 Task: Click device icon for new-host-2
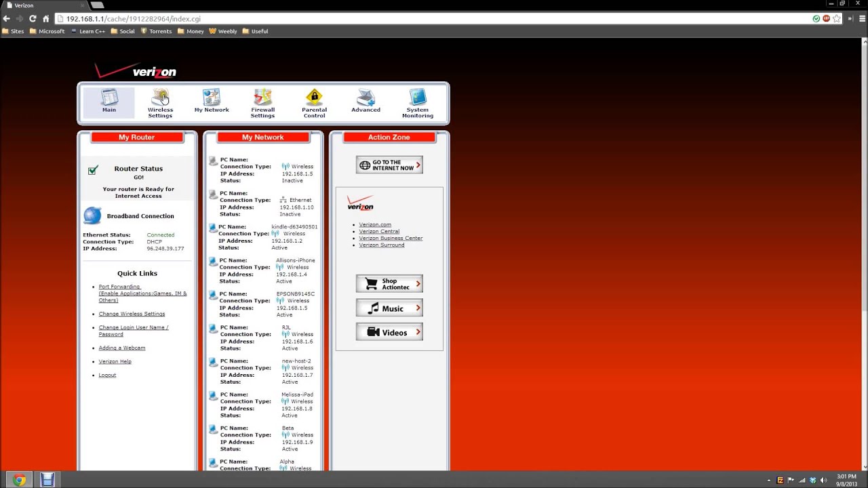click(x=213, y=362)
